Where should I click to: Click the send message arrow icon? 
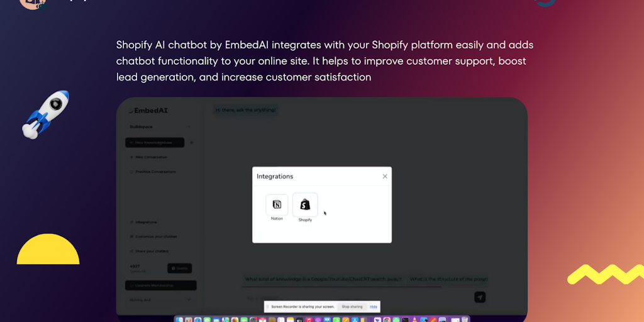pos(480,297)
